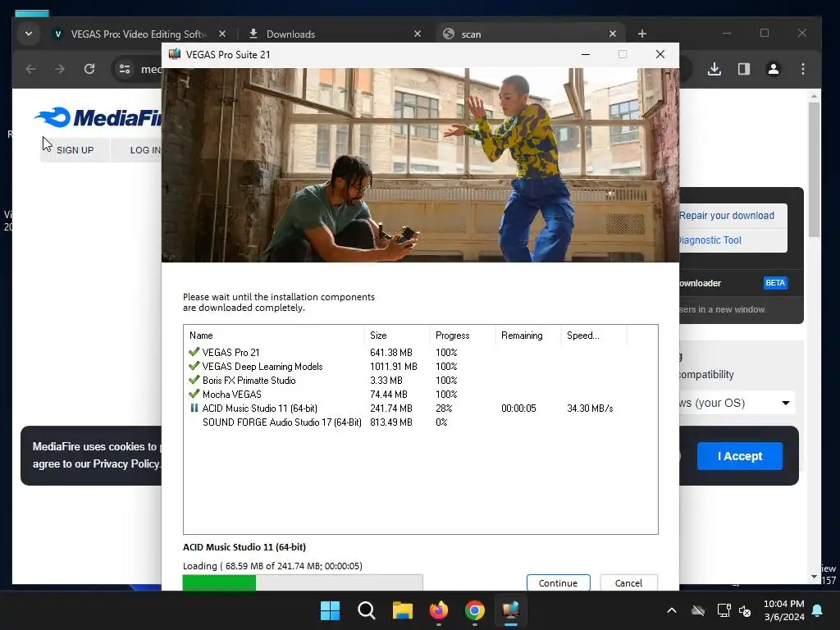Cancel the VEGAS Pro Suite installation
This screenshot has width=840, height=630.
click(628, 583)
